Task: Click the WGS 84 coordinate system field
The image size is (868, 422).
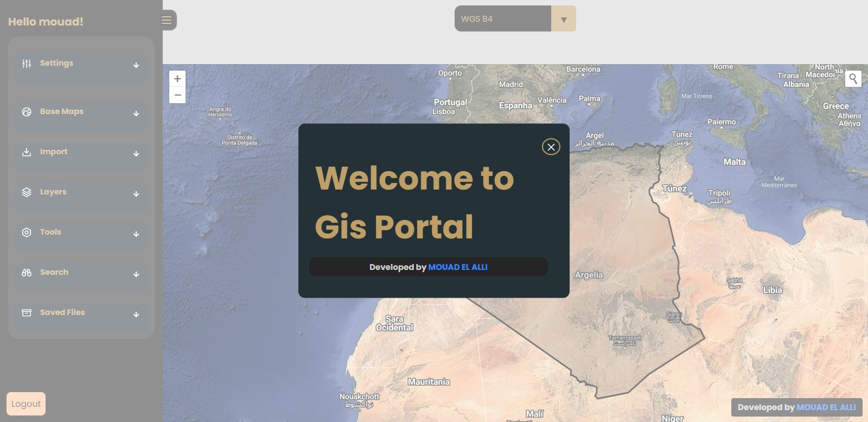Action: coord(502,19)
